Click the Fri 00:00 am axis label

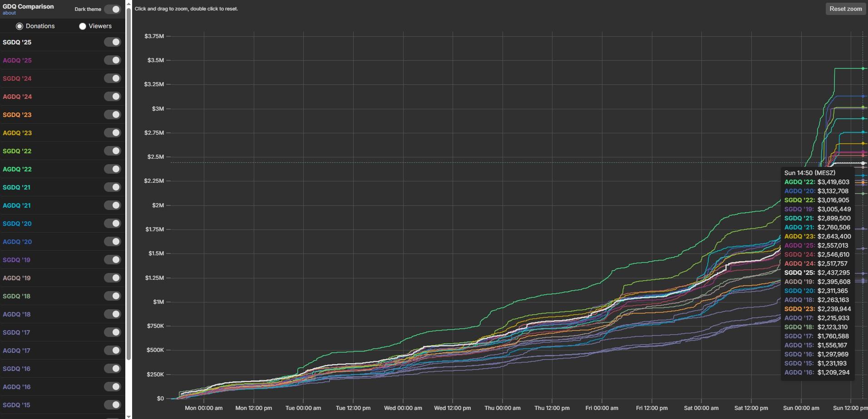(x=602, y=408)
